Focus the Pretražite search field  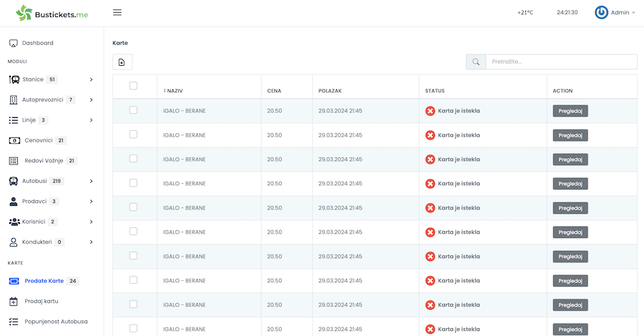(x=562, y=62)
